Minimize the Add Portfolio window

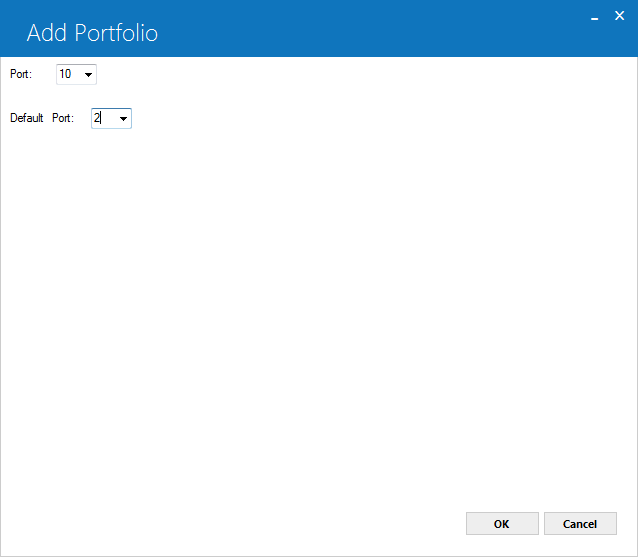click(594, 17)
